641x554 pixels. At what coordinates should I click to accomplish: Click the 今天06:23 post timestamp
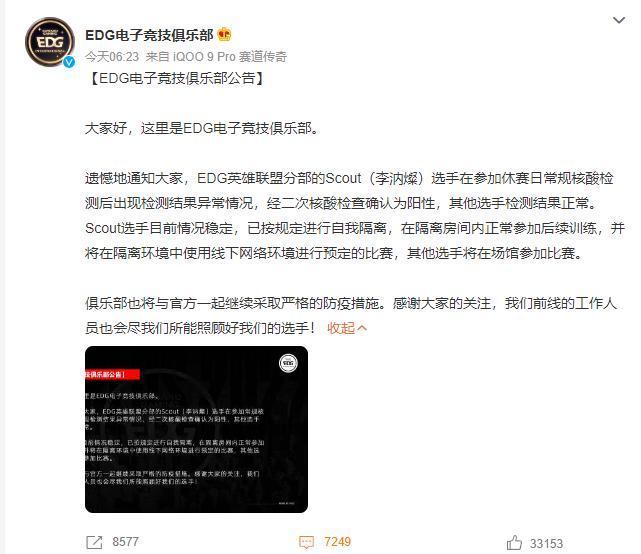112,56
